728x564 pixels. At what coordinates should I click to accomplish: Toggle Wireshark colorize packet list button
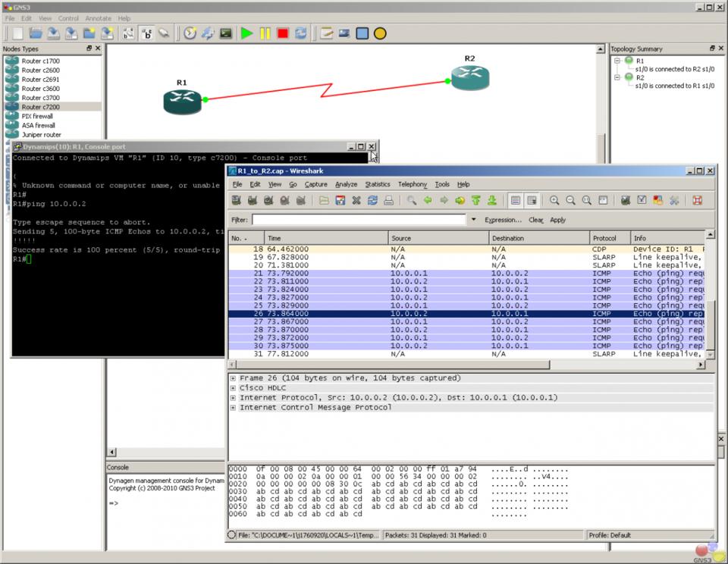tap(516, 201)
